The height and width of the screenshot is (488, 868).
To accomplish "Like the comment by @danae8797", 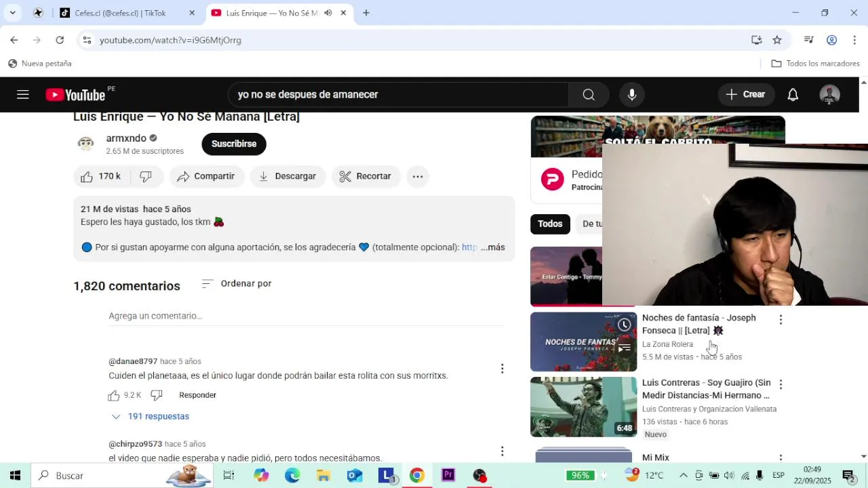I will pyautogui.click(x=114, y=395).
